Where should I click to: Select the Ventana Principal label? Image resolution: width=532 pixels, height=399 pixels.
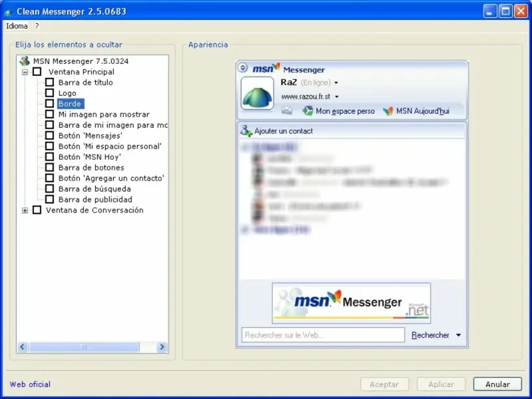click(x=81, y=72)
